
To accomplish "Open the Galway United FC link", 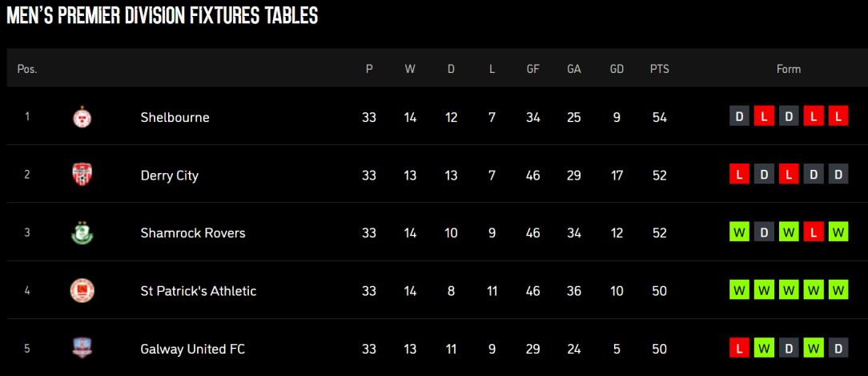I will [x=193, y=350].
